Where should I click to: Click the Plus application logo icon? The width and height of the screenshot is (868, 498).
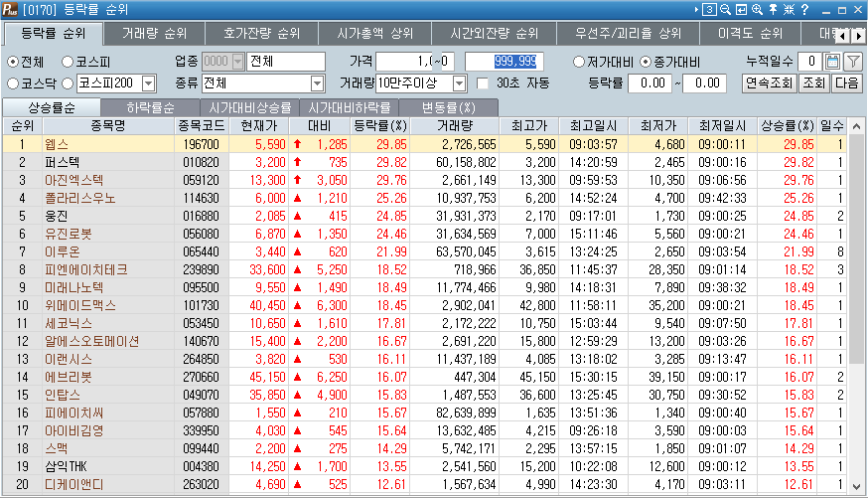coord(10,9)
